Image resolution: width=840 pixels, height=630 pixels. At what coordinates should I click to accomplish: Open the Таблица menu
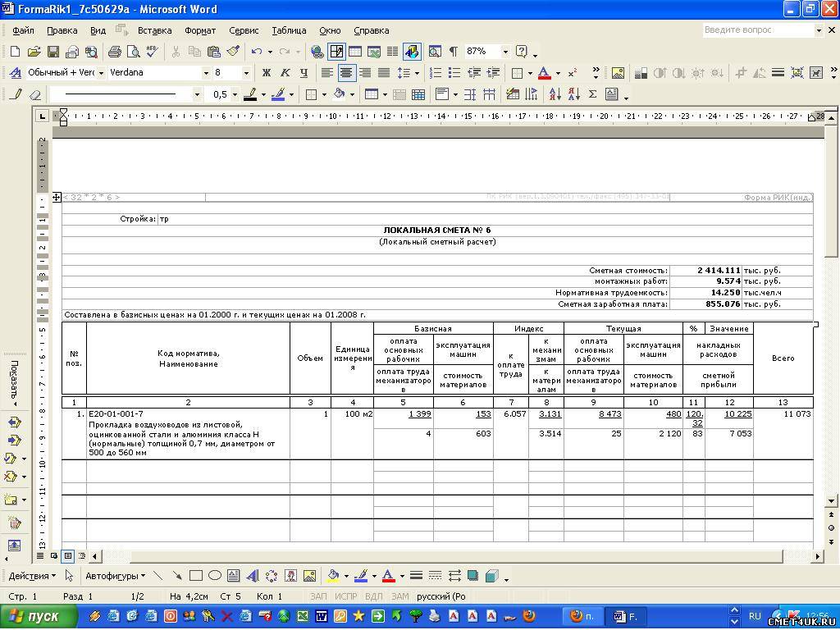(289, 30)
